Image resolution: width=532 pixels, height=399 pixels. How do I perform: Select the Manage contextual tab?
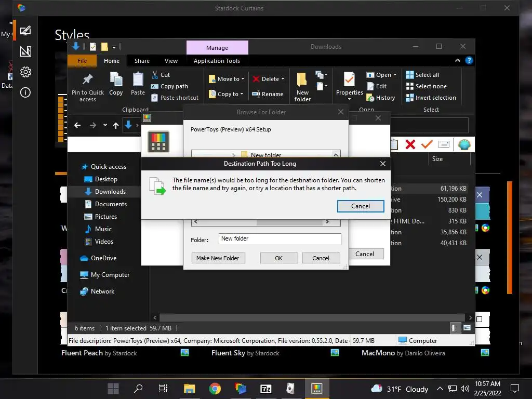click(217, 48)
